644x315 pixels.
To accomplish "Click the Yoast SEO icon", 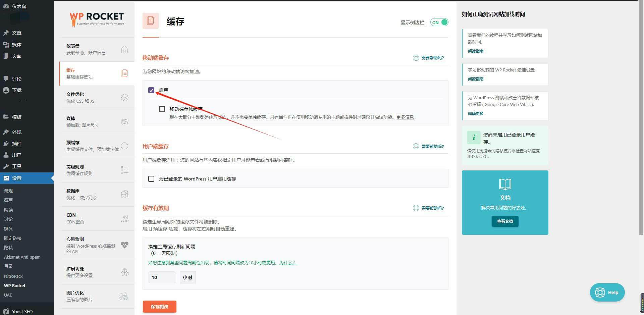I will pos(6,312).
